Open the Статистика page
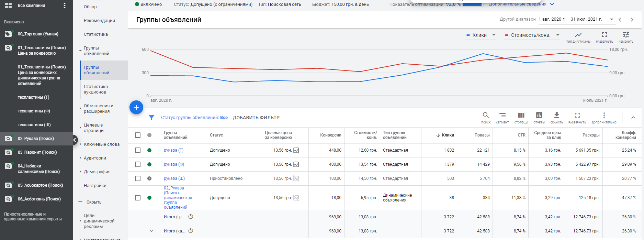 point(96,34)
